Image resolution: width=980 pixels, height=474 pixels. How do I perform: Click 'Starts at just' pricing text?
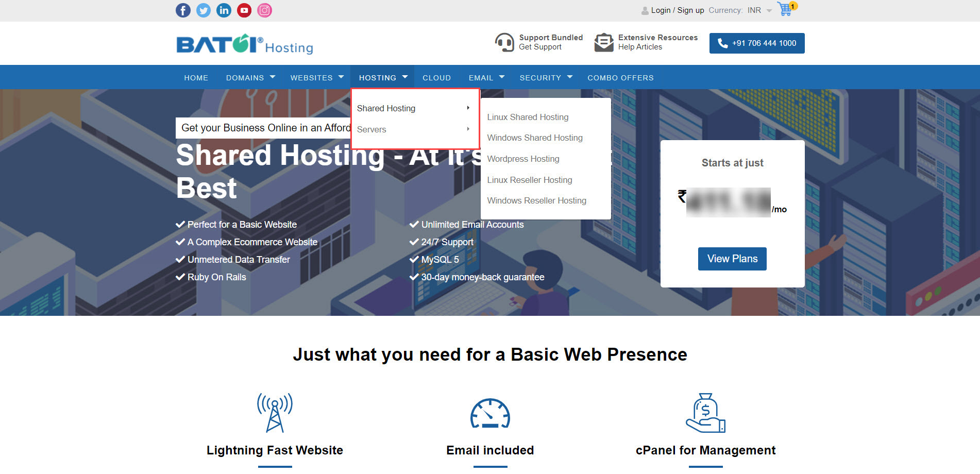[732, 163]
